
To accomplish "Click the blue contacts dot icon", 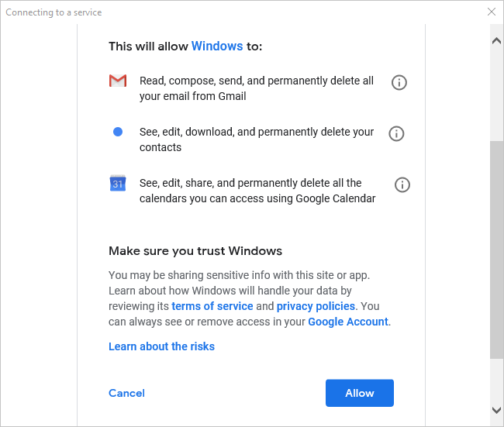I will (118, 132).
